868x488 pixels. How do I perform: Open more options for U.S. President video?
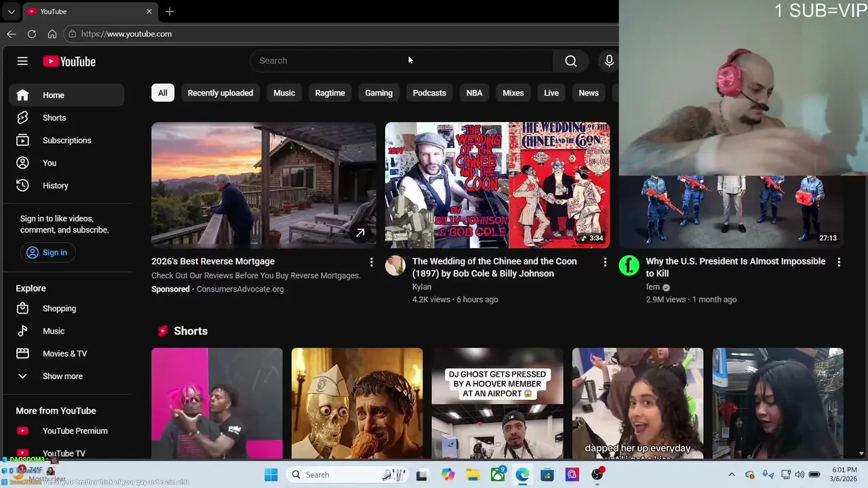[839, 262]
